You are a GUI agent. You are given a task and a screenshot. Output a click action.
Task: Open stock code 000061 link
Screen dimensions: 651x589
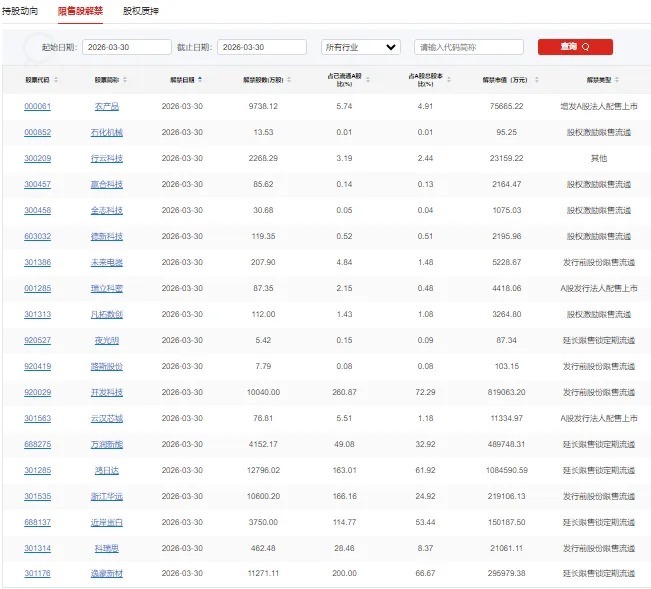pos(37,106)
